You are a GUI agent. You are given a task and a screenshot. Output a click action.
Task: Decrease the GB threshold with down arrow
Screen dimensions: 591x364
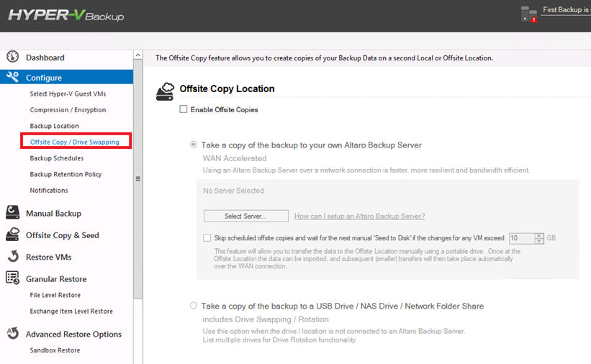tap(539, 241)
